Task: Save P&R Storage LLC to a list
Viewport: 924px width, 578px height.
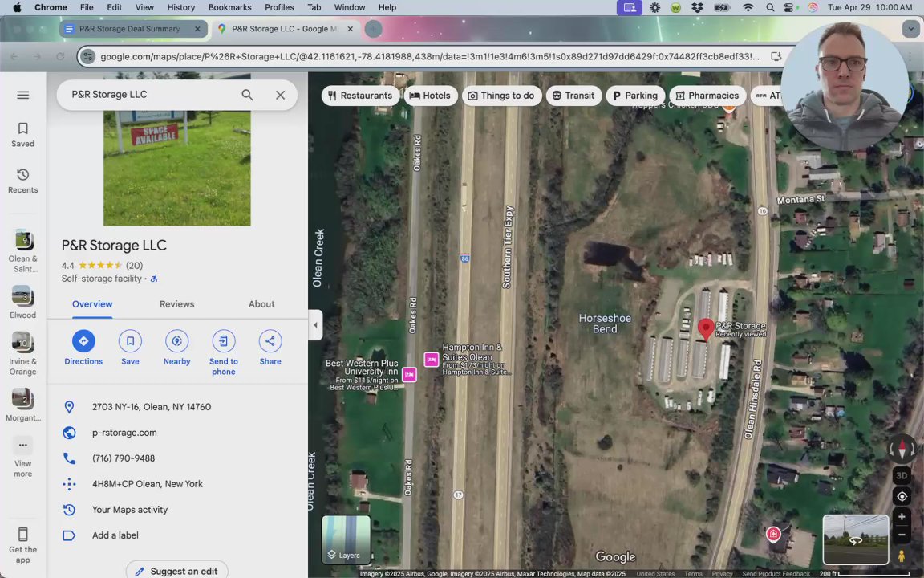Action: (130, 348)
